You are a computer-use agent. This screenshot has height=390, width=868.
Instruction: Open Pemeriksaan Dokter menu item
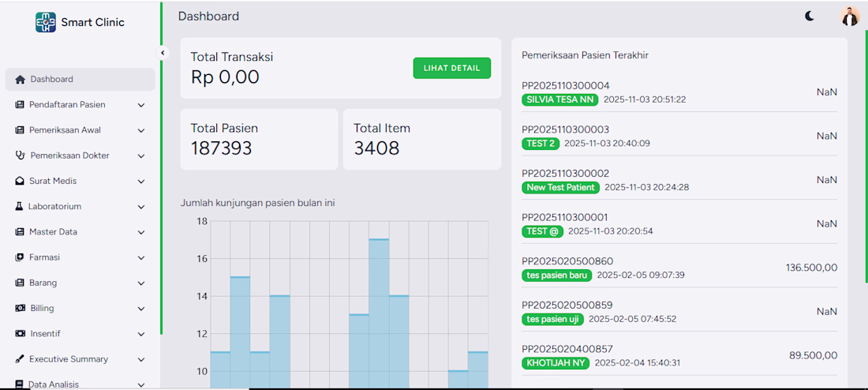click(x=80, y=156)
